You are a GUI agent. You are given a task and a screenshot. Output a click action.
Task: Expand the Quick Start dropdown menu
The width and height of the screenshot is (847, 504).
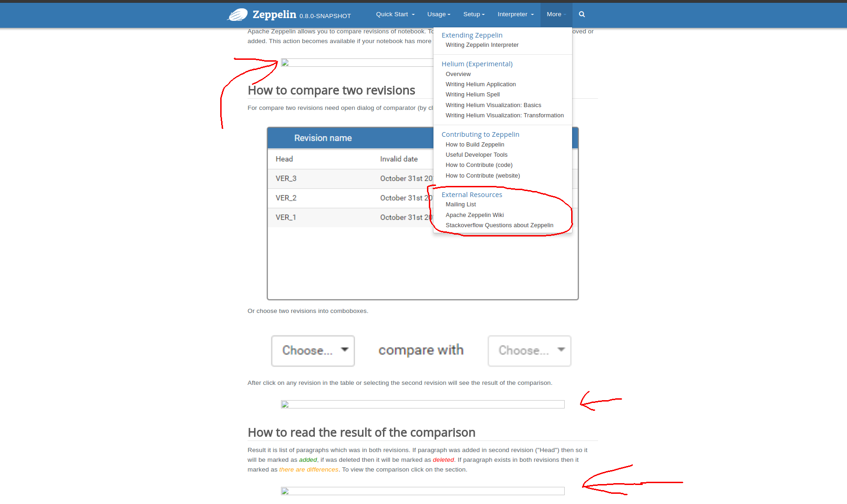395,14
